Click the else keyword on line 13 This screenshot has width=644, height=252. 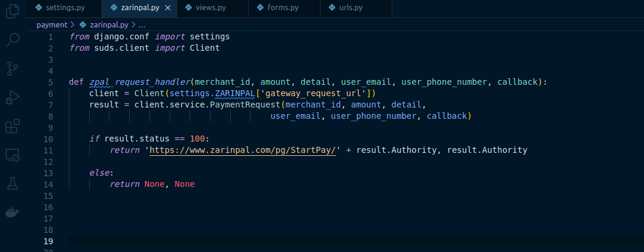pos(99,173)
